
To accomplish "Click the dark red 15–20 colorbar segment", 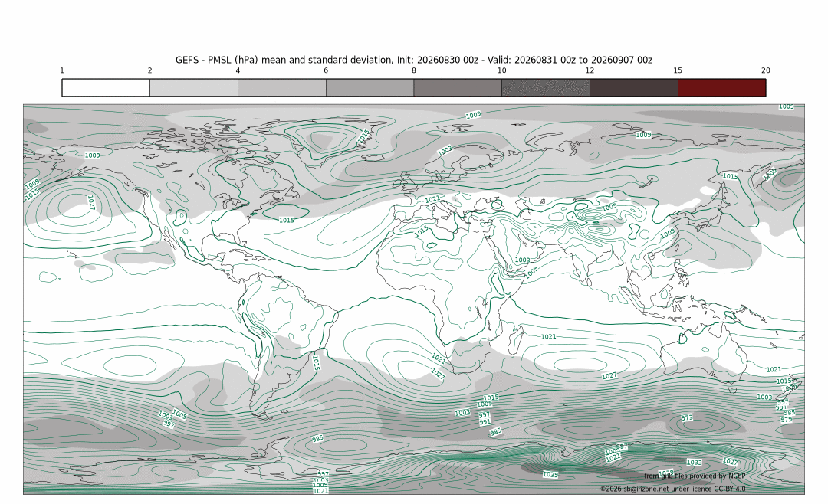I will [721, 87].
